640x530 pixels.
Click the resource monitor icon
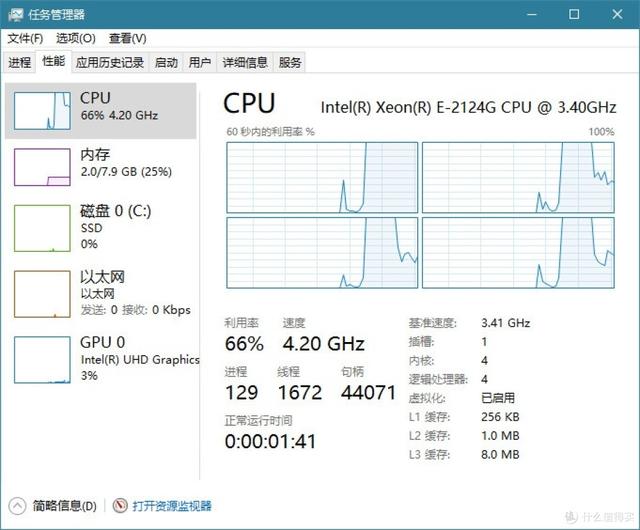(120, 506)
